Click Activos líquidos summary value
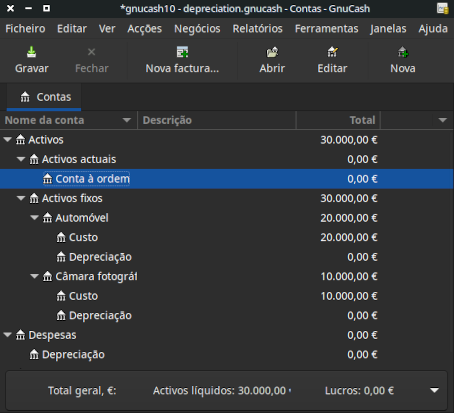The width and height of the screenshot is (454, 413). (222, 390)
